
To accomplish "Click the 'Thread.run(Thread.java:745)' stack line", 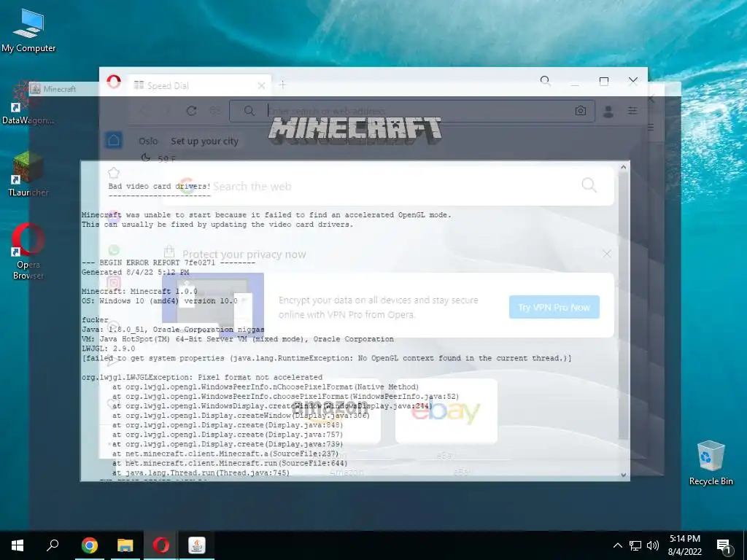I will [201, 472].
